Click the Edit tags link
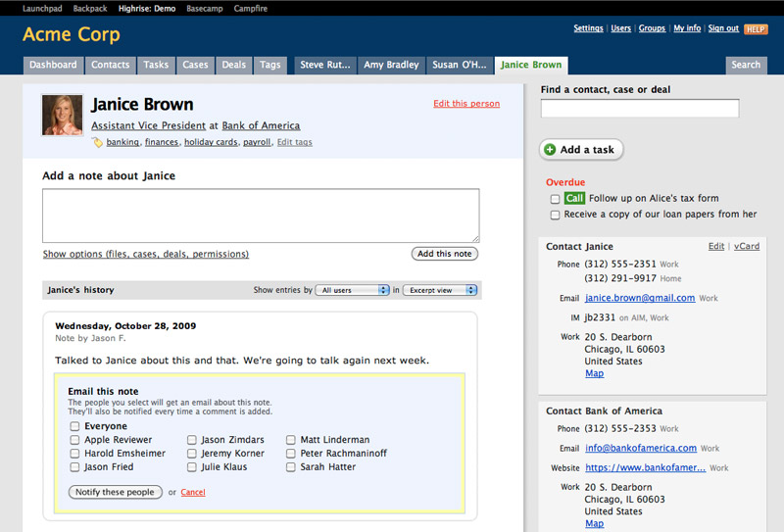 tap(295, 142)
